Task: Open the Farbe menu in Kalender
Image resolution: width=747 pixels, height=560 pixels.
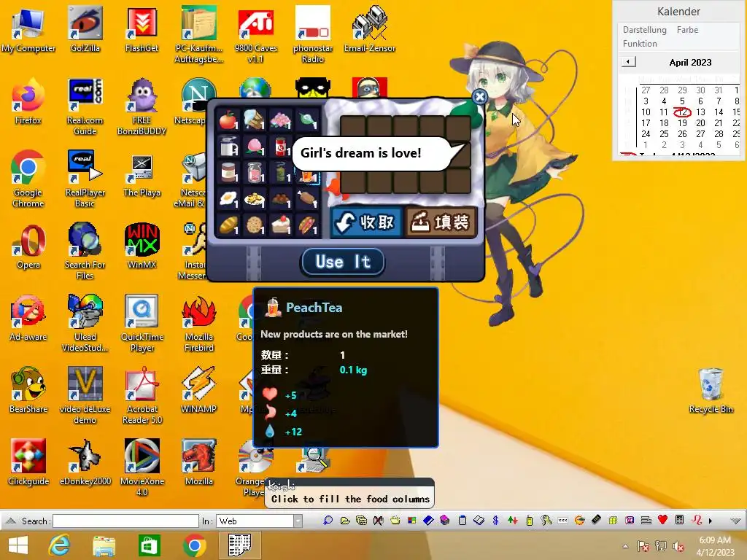Action: [x=687, y=29]
